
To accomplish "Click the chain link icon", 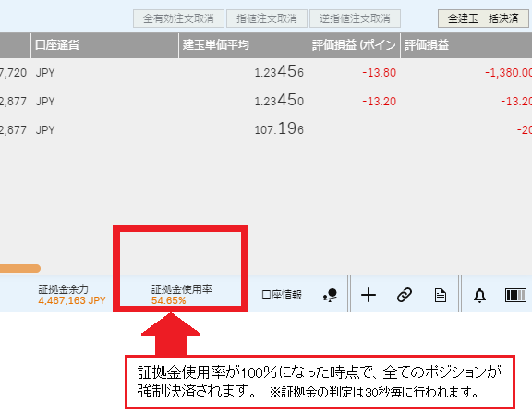I will coord(405,295).
